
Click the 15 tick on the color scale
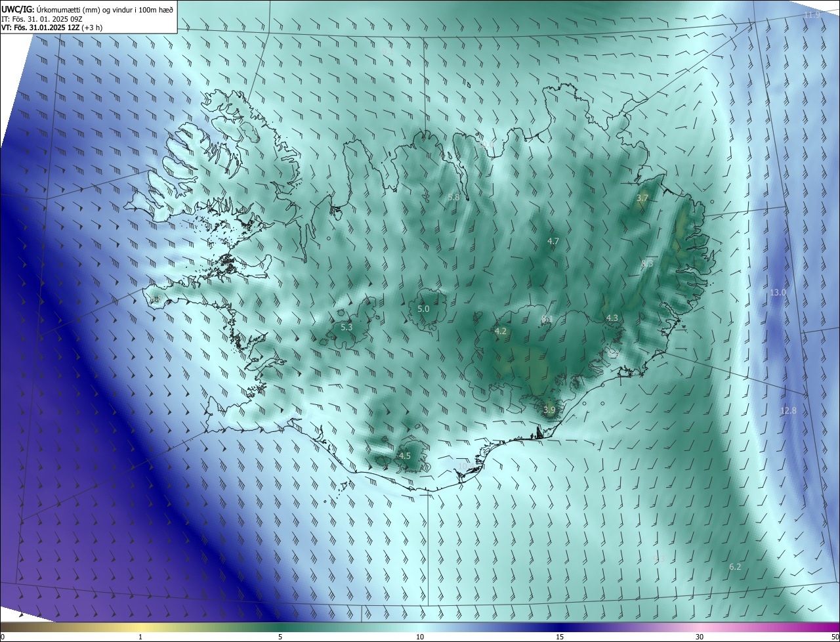(x=560, y=637)
